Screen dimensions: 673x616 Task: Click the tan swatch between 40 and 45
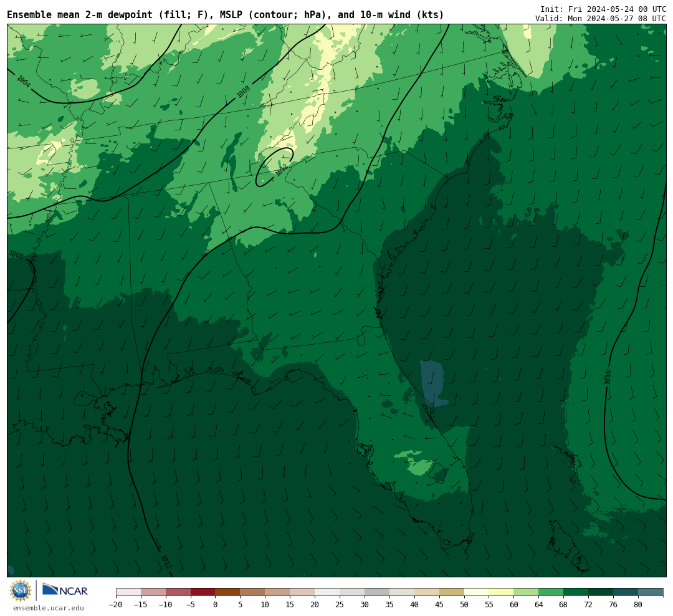[427, 592]
